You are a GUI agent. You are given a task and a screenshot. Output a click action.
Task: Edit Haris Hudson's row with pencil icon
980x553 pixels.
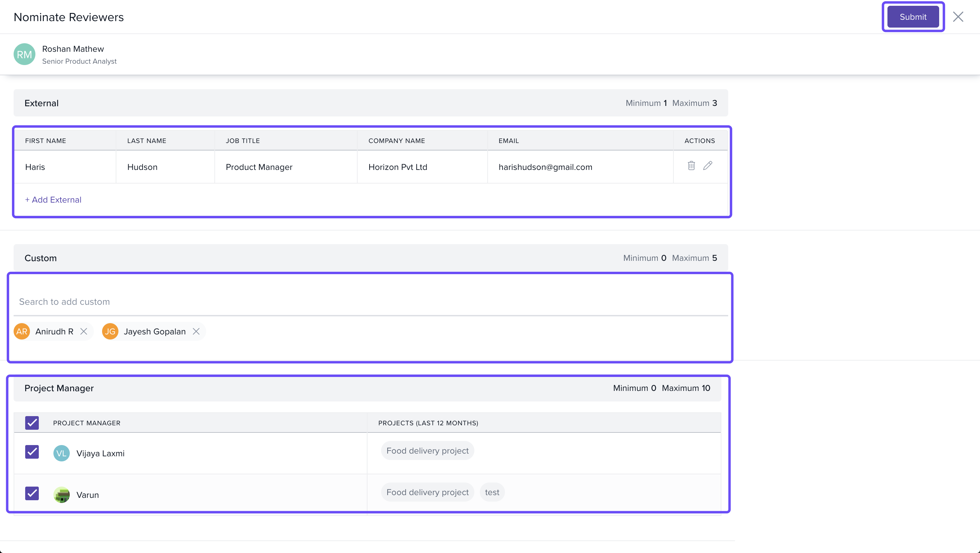(x=708, y=165)
